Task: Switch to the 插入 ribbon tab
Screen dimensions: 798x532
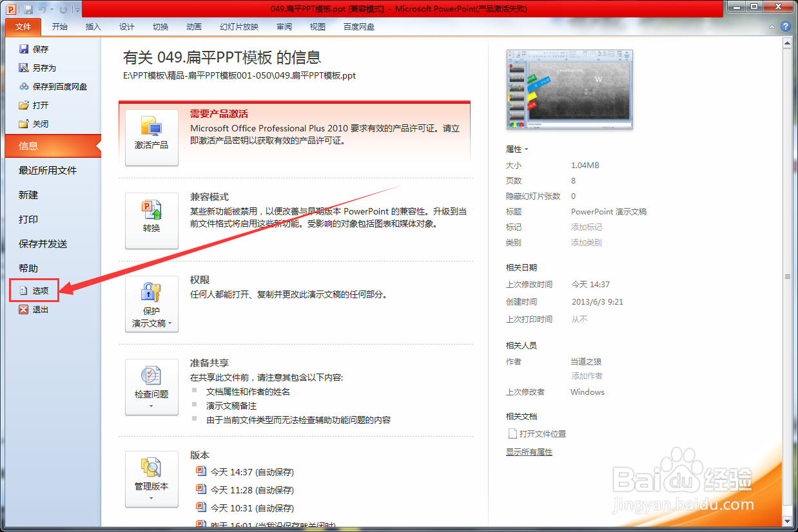Action: click(93, 27)
